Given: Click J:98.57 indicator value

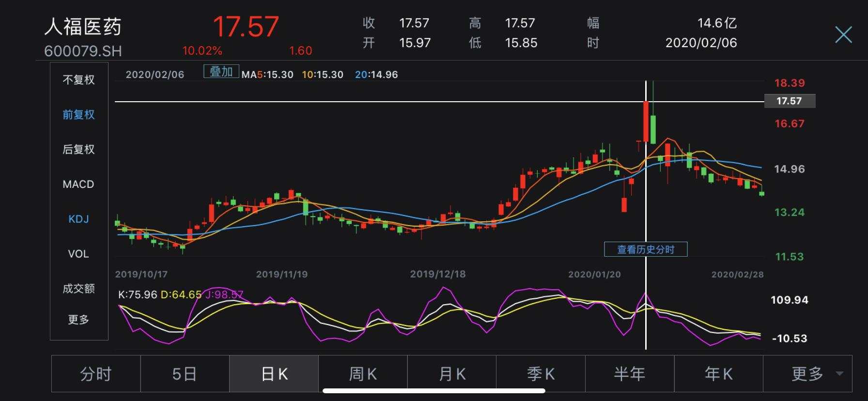Looking at the screenshot, I should click(224, 294).
